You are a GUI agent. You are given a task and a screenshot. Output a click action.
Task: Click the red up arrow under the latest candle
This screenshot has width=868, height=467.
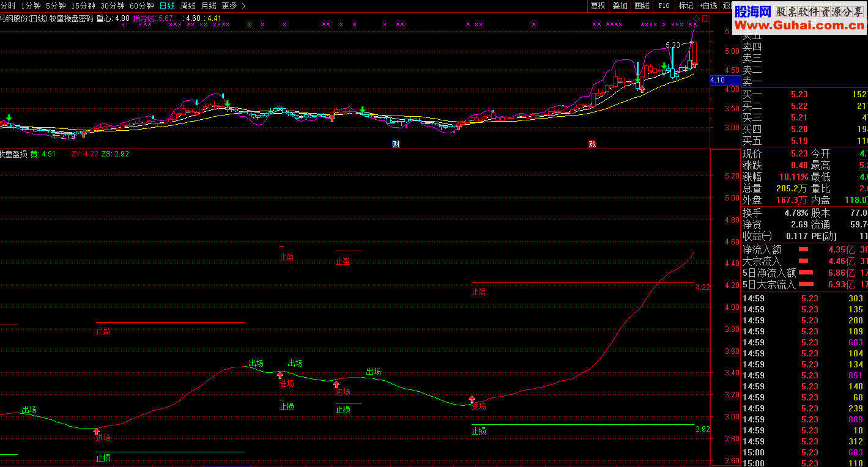(x=694, y=64)
